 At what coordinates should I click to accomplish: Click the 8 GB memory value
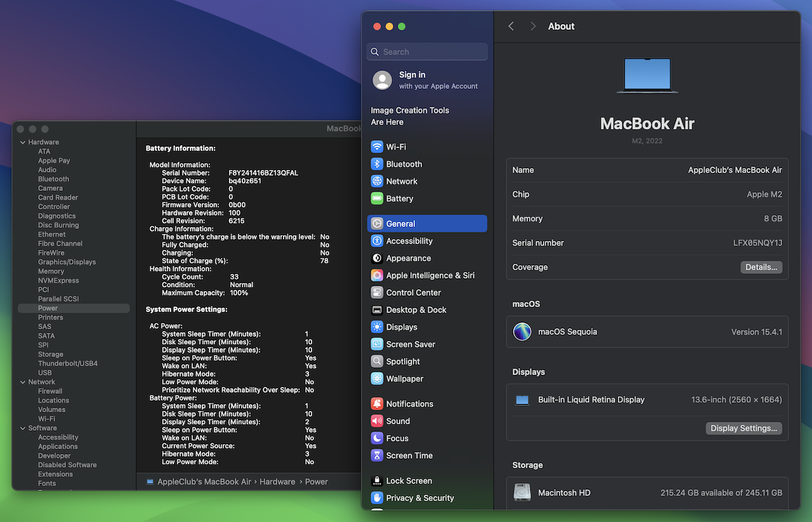pos(773,218)
